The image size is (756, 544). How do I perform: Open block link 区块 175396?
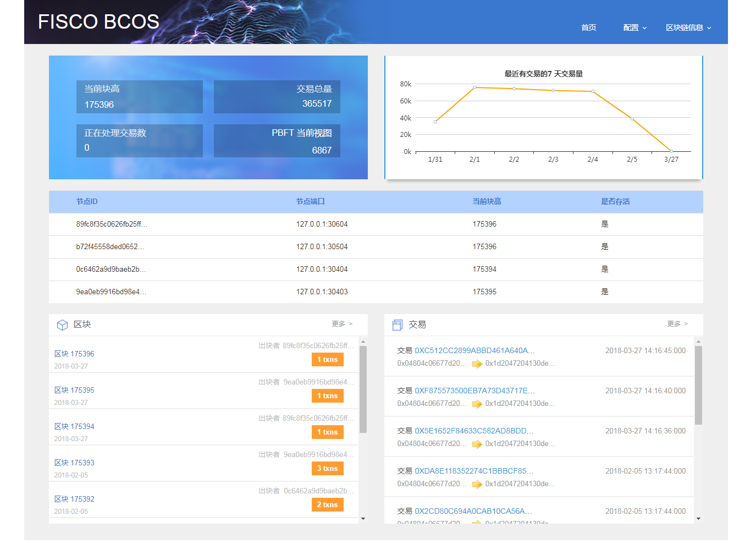(x=74, y=354)
